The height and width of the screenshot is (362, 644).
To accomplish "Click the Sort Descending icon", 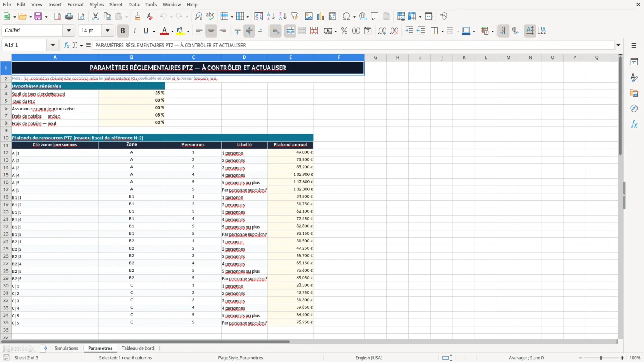I will tap(283, 17).
